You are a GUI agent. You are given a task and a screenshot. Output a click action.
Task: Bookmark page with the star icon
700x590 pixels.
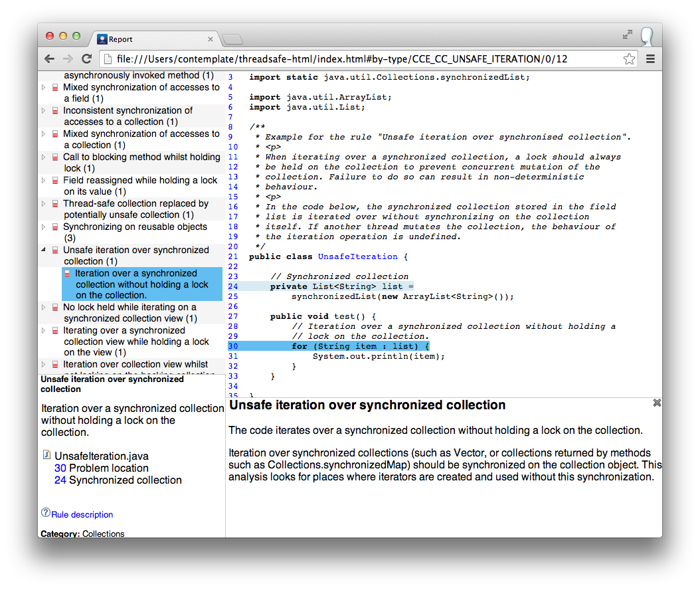629,58
